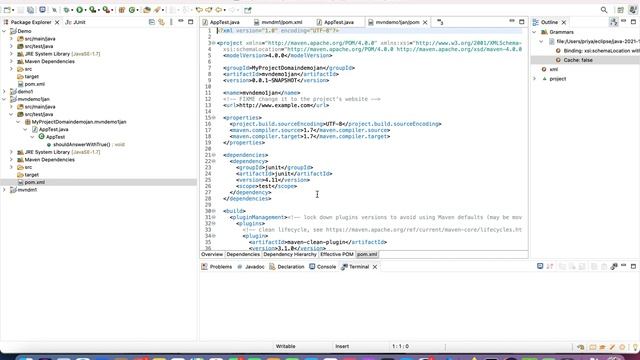Image resolution: width=640 pixels, height=360 pixels.
Task: Click the Debug bug icon in toolbar
Action: pos(67,10)
